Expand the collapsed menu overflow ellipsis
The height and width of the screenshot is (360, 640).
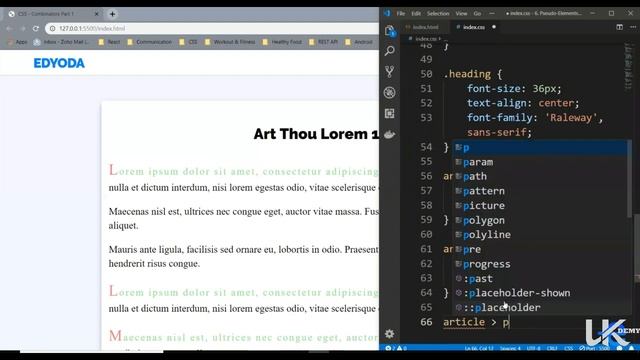pos(492,13)
